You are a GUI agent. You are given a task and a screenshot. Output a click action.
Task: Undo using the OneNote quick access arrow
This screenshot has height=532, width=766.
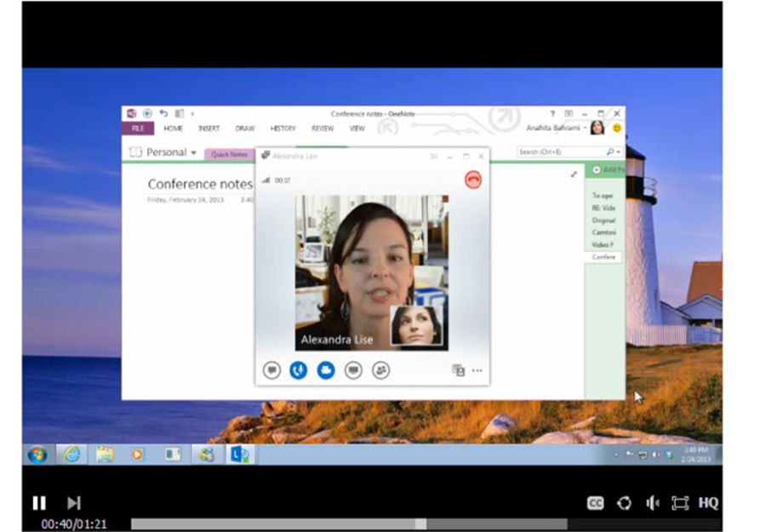[x=163, y=113]
